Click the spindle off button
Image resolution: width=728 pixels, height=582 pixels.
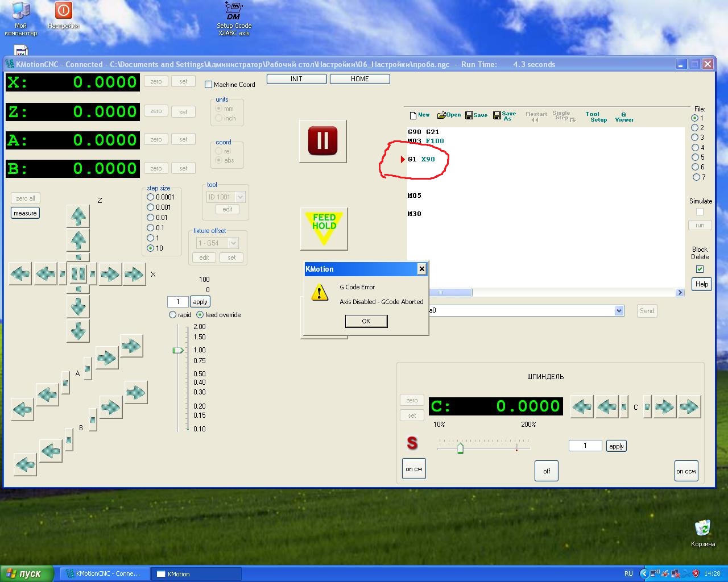click(x=547, y=471)
